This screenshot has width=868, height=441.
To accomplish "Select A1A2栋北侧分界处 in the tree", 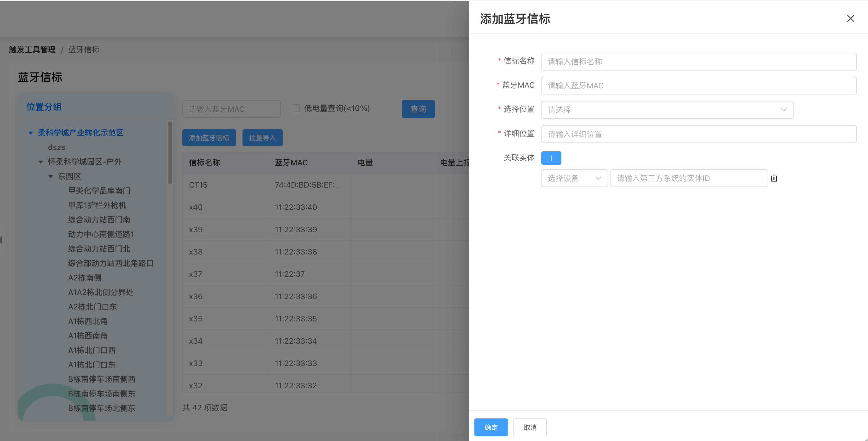I will (x=101, y=292).
